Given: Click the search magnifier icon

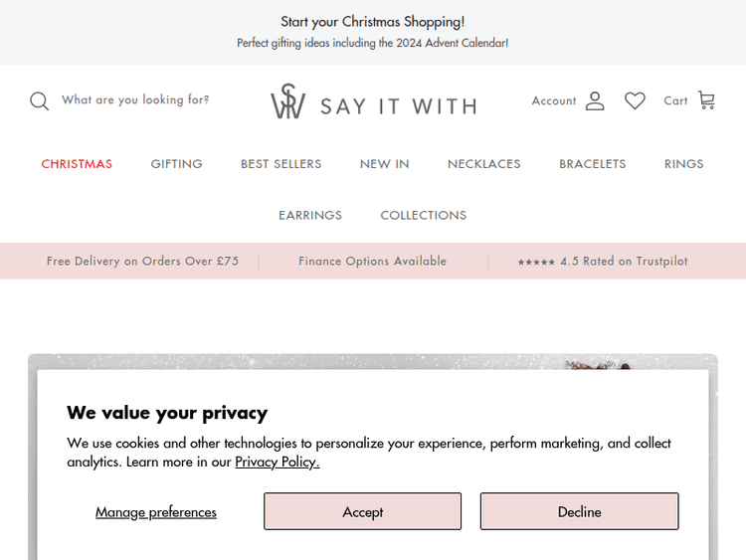Looking at the screenshot, I should pyautogui.click(x=39, y=101).
